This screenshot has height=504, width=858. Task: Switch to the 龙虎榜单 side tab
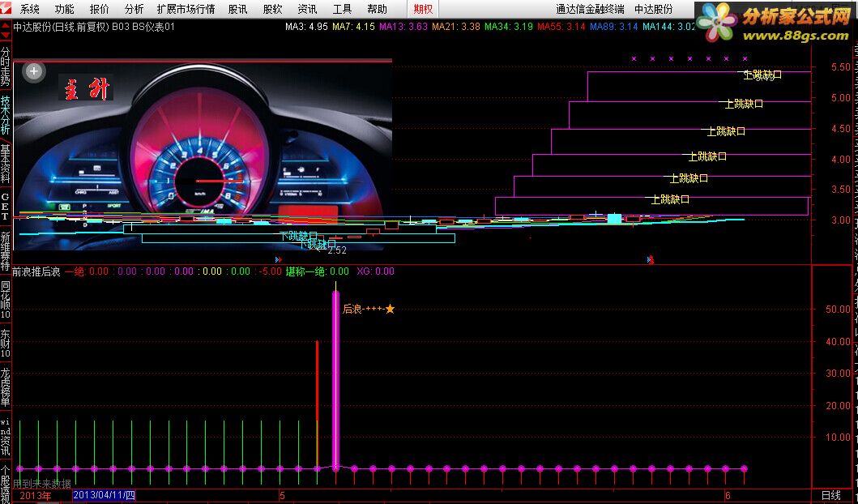point(6,387)
